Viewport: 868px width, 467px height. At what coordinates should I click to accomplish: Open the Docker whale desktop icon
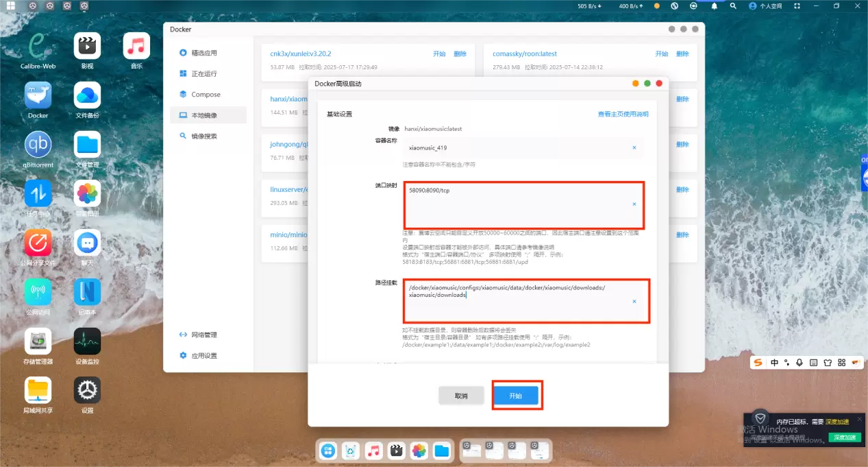38,95
